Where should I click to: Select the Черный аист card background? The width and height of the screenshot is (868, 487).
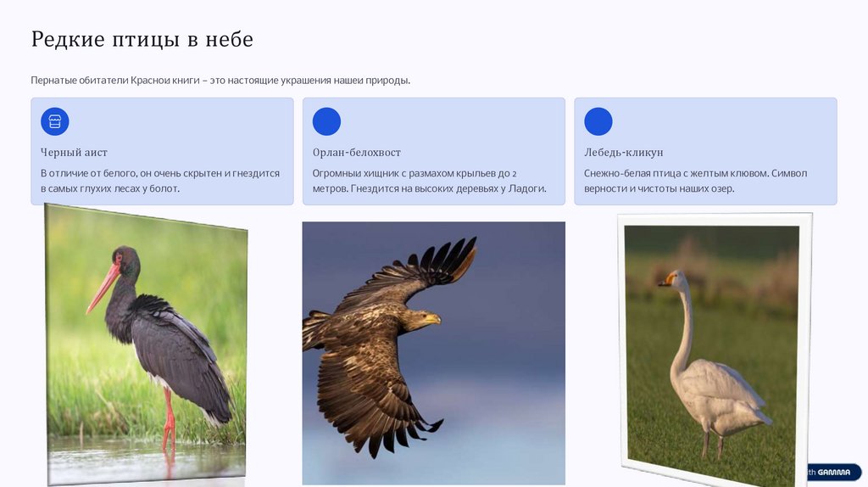(x=162, y=151)
